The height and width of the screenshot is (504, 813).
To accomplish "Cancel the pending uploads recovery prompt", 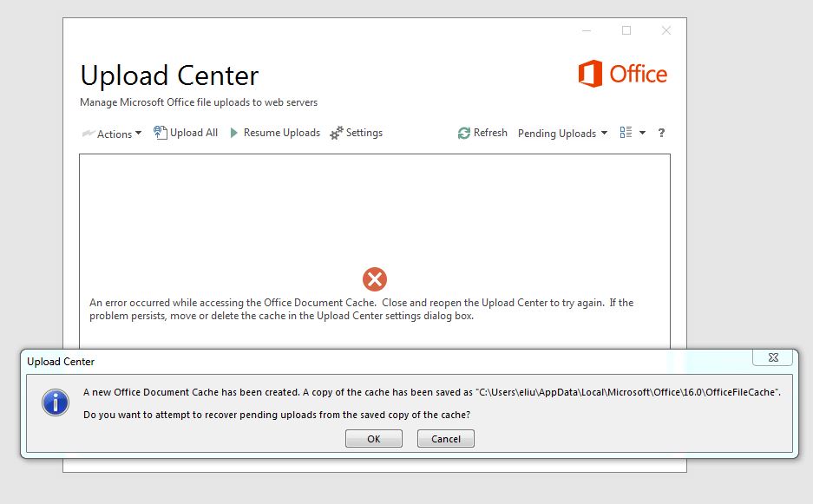I will click(x=445, y=438).
